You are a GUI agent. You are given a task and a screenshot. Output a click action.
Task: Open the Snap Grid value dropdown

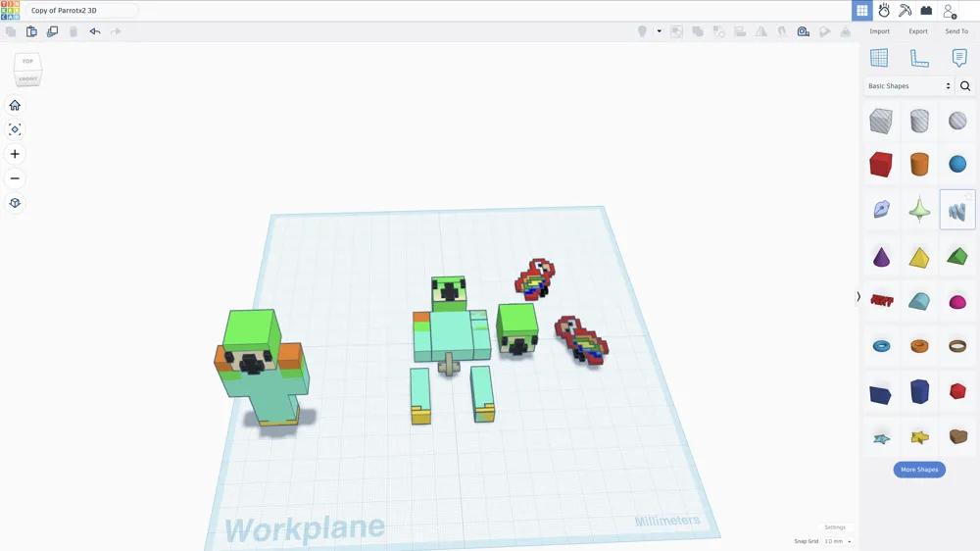(838, 541)
